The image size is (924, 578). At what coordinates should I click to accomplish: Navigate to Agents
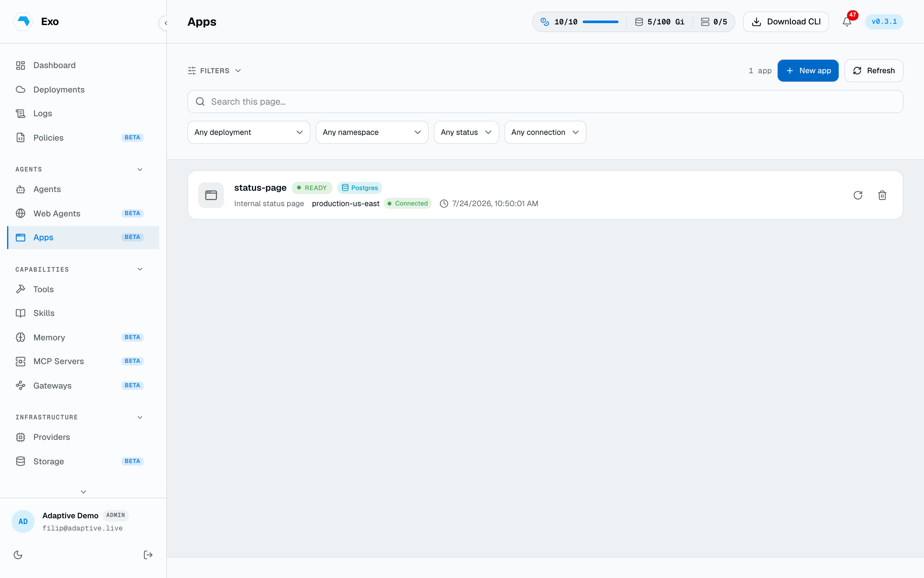point(83,189)
